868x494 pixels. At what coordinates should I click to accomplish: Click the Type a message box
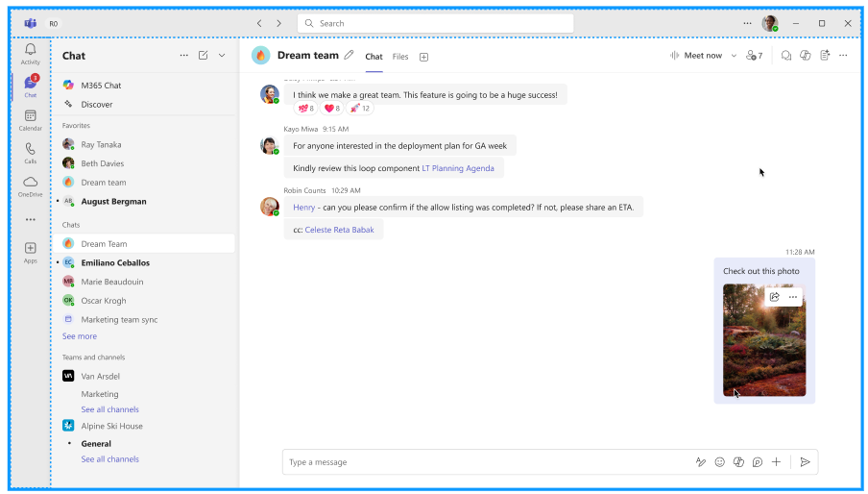tap(487, 462)
